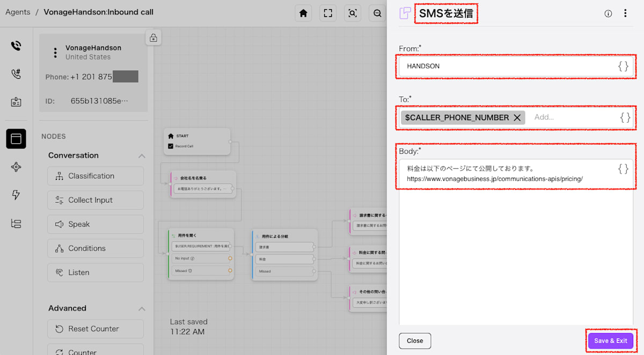This screenshot has height=355, width=644.
Task: Click the お電話ありがとうございます message row
Action: (203, 189)
